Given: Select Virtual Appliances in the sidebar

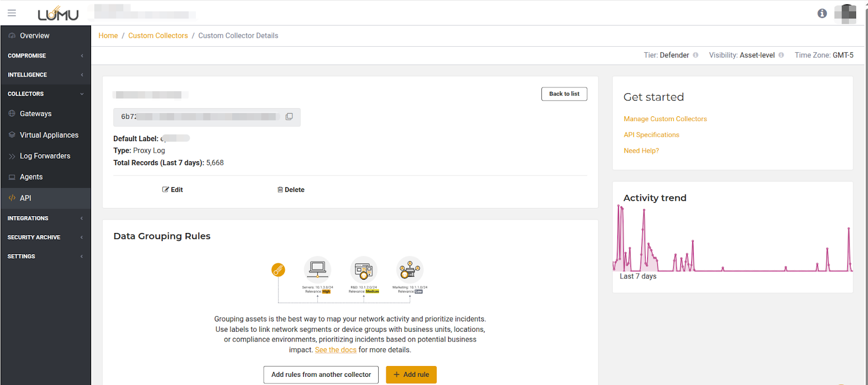Looking at the screenshot, I should pyautogui.click(x=49, y=135).
